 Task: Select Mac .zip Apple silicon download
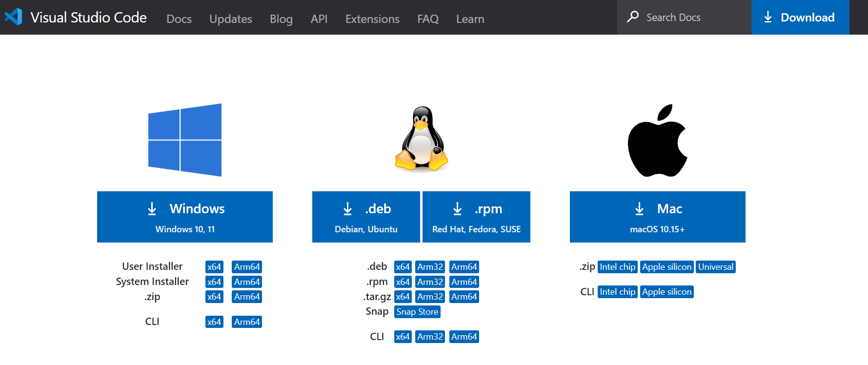[667, 267]
